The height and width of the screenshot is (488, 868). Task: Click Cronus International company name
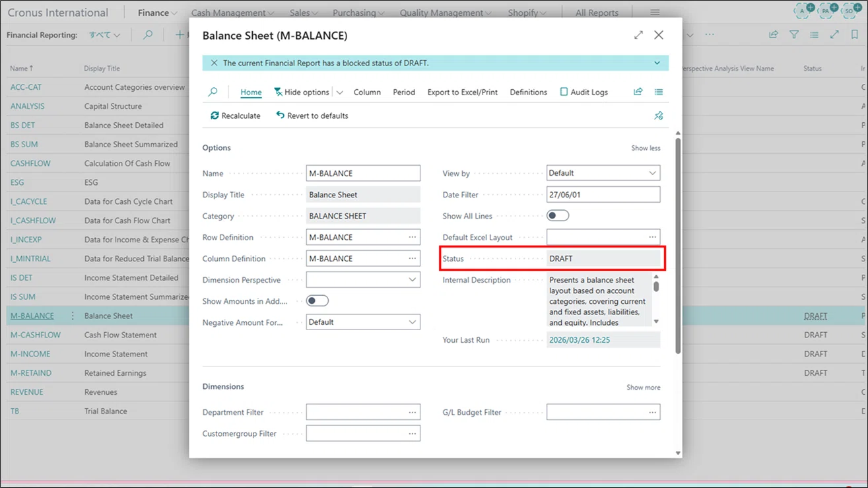57,13
